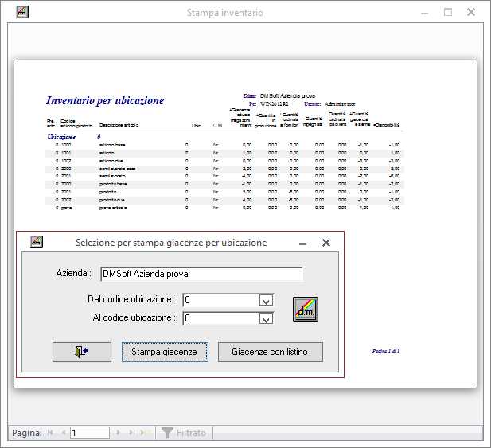Close the Selezione per stampa giacenze dialog
Image resolution: width=491 pixels, height=448 pixels.
tap(326, 243)
